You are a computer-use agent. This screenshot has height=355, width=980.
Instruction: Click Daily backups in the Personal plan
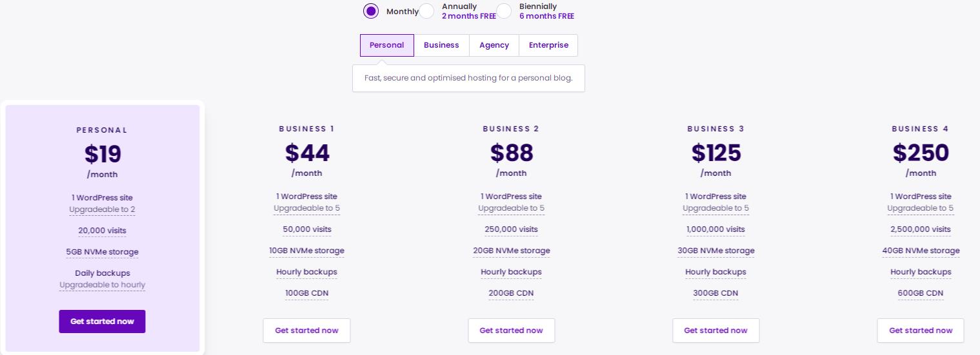102,273
